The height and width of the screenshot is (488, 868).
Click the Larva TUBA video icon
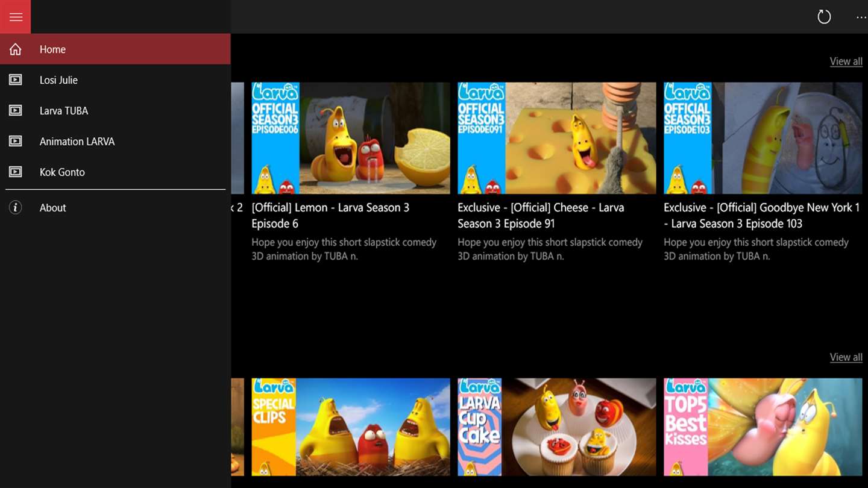(16, 111)
